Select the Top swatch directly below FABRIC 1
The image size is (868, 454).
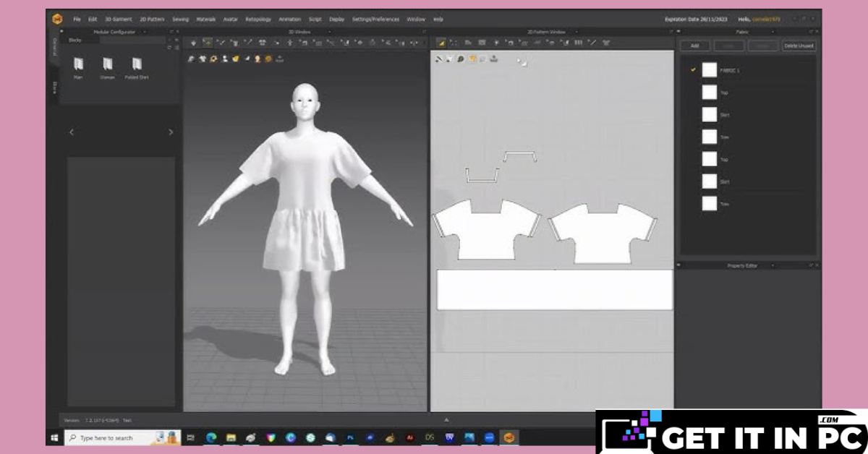pyautogui.click(x=709, y=93)
